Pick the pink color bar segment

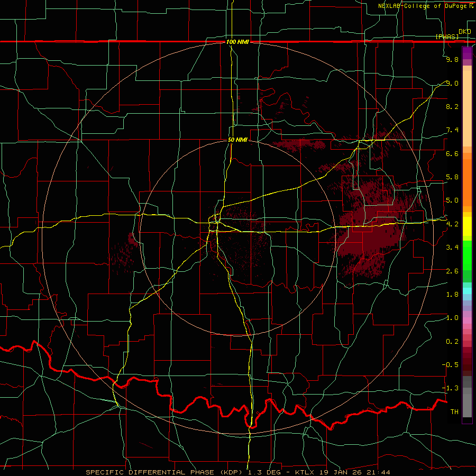(467, 321)
